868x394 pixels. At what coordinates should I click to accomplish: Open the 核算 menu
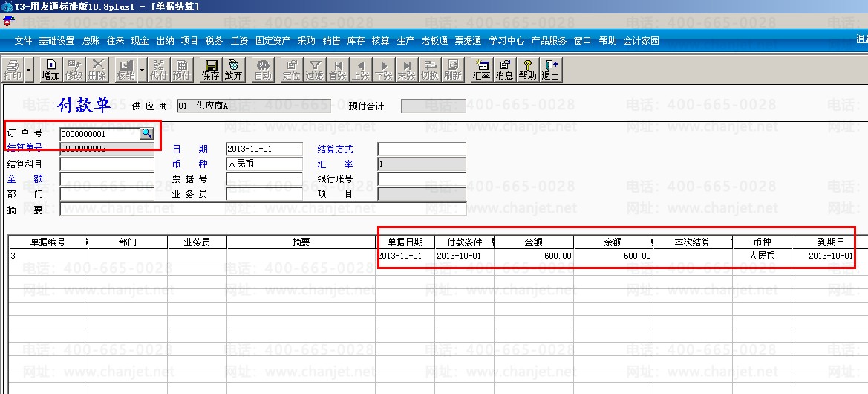380,41
